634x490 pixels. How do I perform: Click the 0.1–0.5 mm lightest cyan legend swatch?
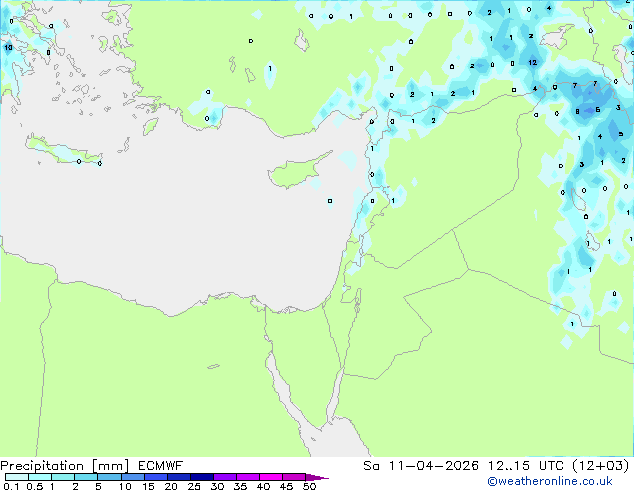17,477
